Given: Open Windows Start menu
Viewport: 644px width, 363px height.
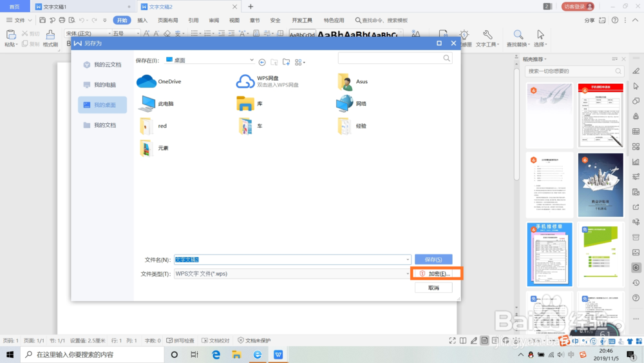Looking at the screenshot, I should click(10, 355).
